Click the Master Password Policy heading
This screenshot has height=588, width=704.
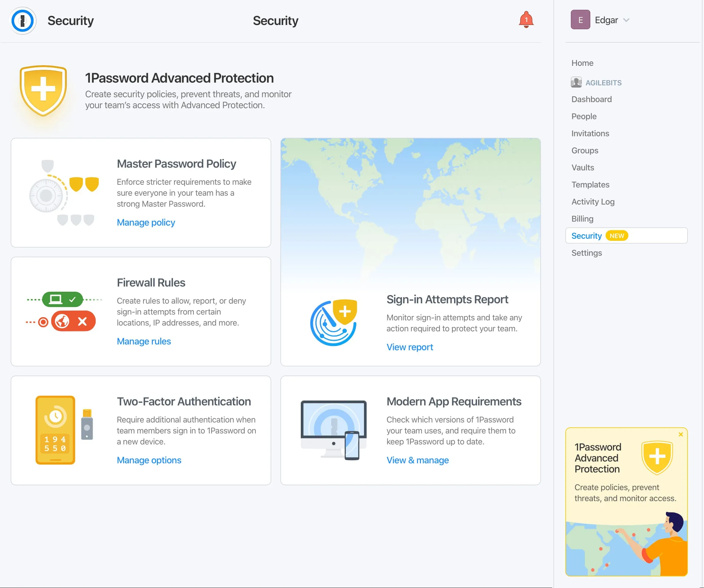176,164
